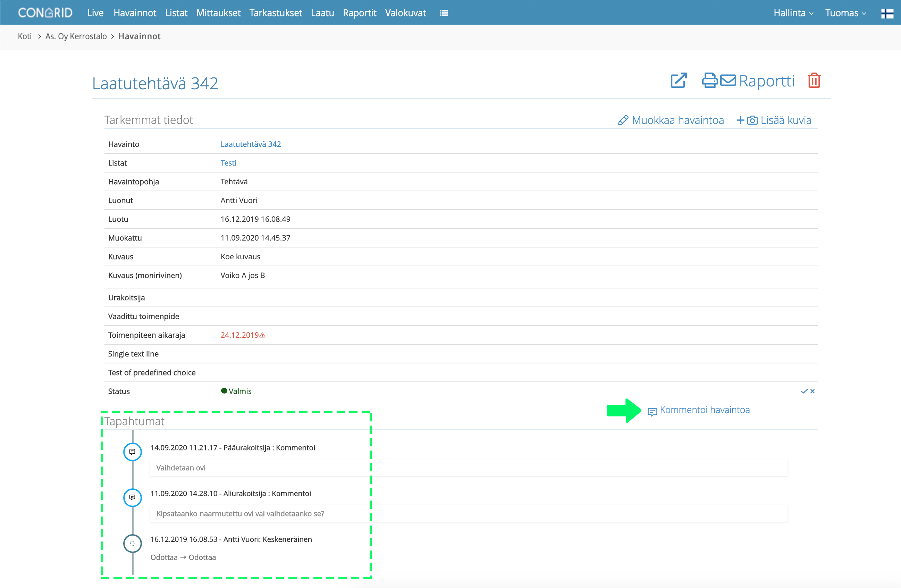
Task: Click the Urakoitsija row label
Action: click(126, 297)
